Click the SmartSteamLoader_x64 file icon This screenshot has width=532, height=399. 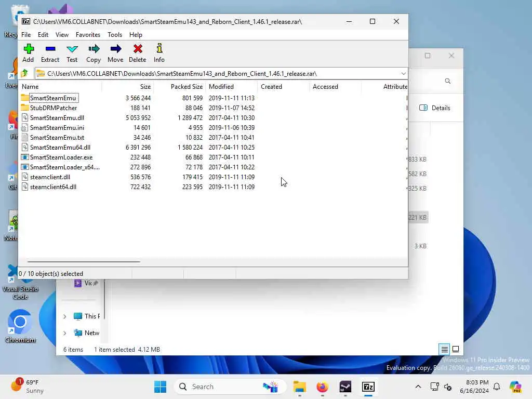[25, 167]
